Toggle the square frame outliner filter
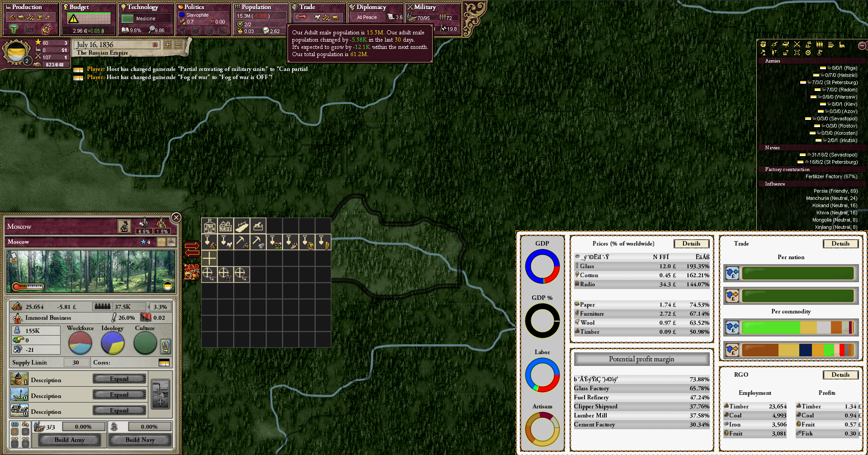The height and width of the screenshot is (455, 868). point(797,52)
